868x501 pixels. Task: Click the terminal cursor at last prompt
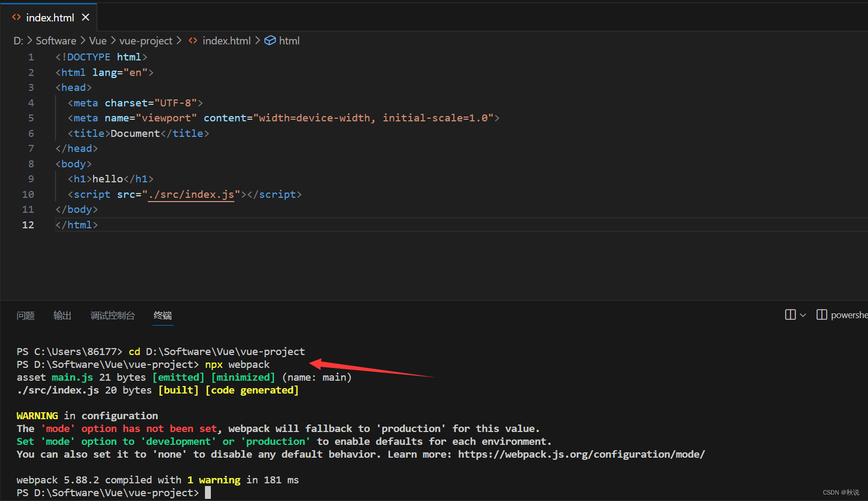point(208,493)
